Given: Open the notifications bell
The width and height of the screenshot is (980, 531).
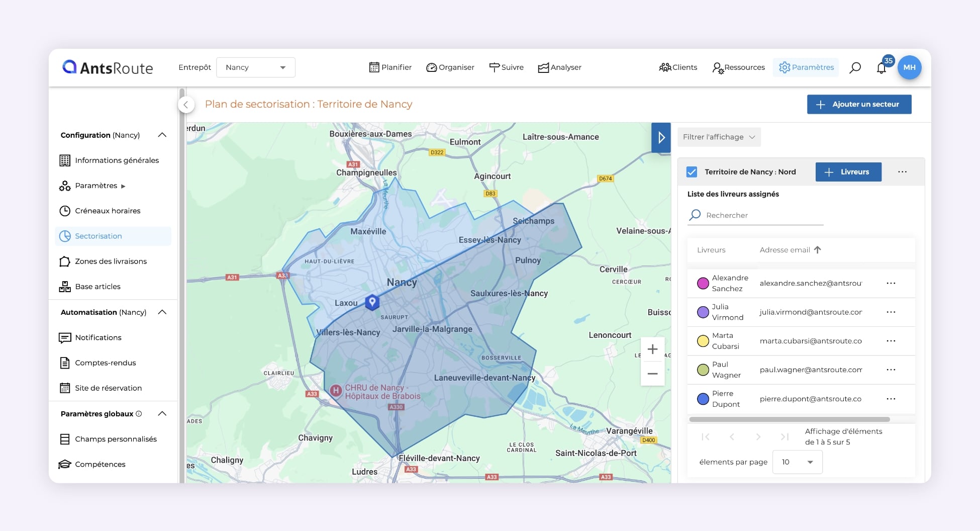Looking at the screenshot, I should [x=881, y=68].
